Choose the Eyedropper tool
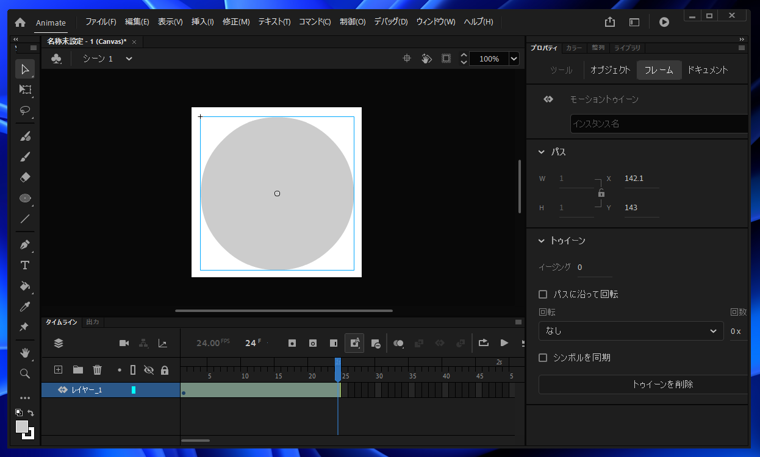This screenshot has width=760, height=457. [x=25, y=307]
